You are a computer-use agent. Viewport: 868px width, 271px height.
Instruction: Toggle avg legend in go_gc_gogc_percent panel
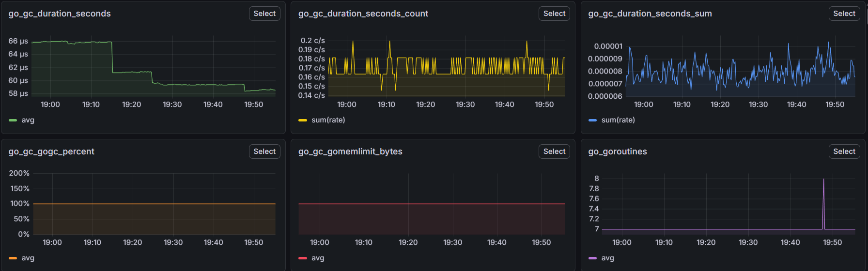(x=28, y=258)
